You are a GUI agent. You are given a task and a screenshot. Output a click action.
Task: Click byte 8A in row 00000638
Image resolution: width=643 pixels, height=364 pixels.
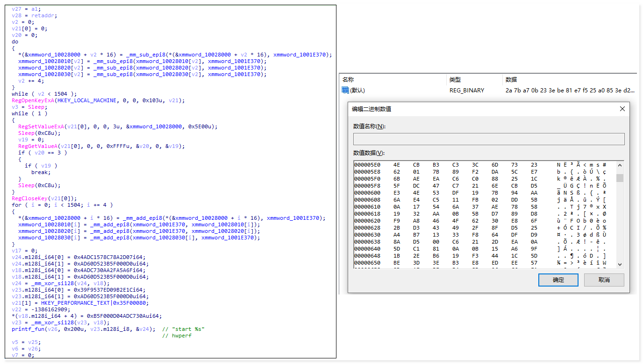[x=397, y=242]
